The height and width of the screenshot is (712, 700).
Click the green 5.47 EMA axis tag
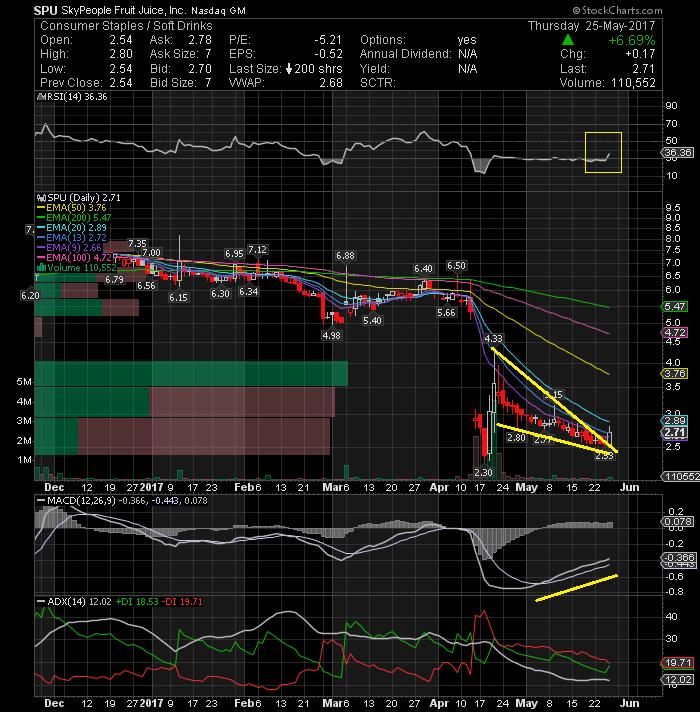pyautogui.click(x=675, y=307)
